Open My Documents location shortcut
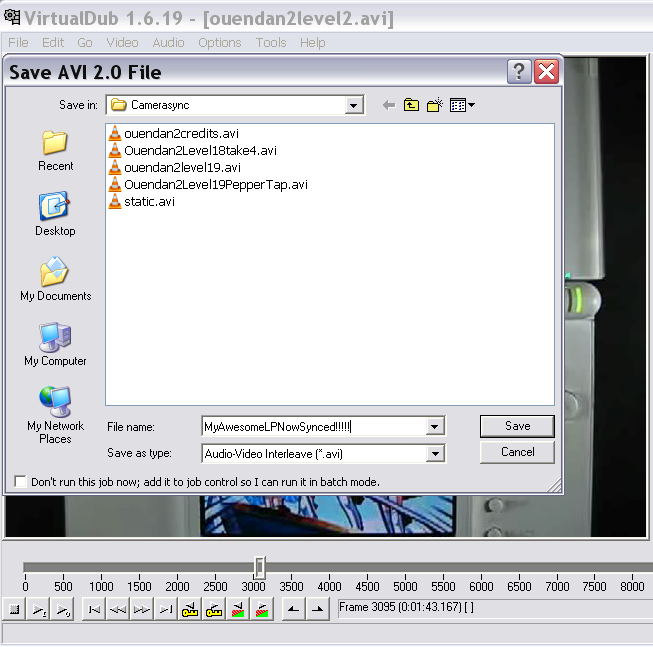The width and height of the screenshot is (653, 647). click(55, 279)
